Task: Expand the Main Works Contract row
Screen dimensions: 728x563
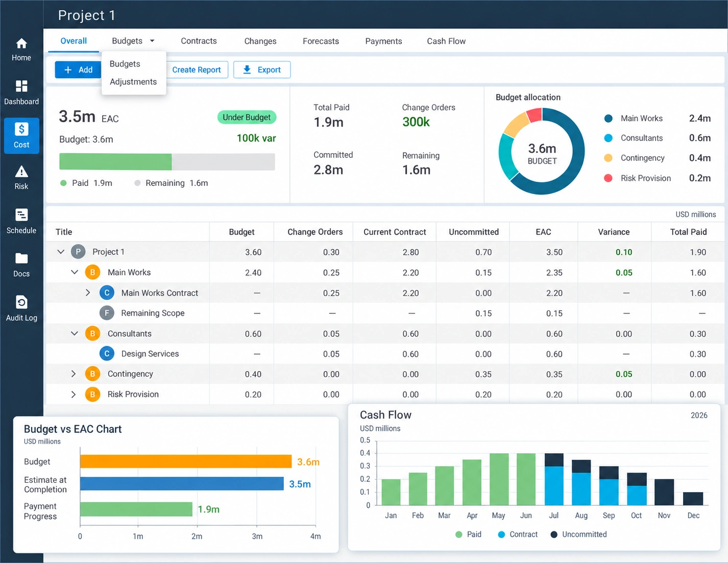Action: pos(88,292)
